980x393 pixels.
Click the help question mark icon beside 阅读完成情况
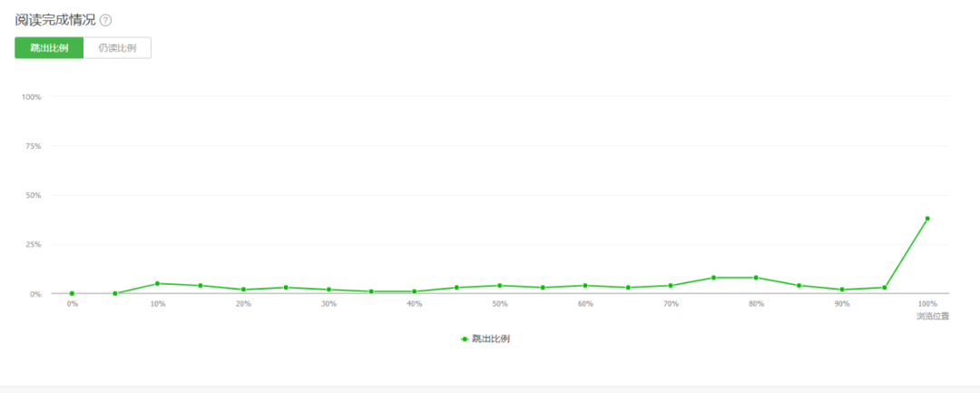(105, 21)
